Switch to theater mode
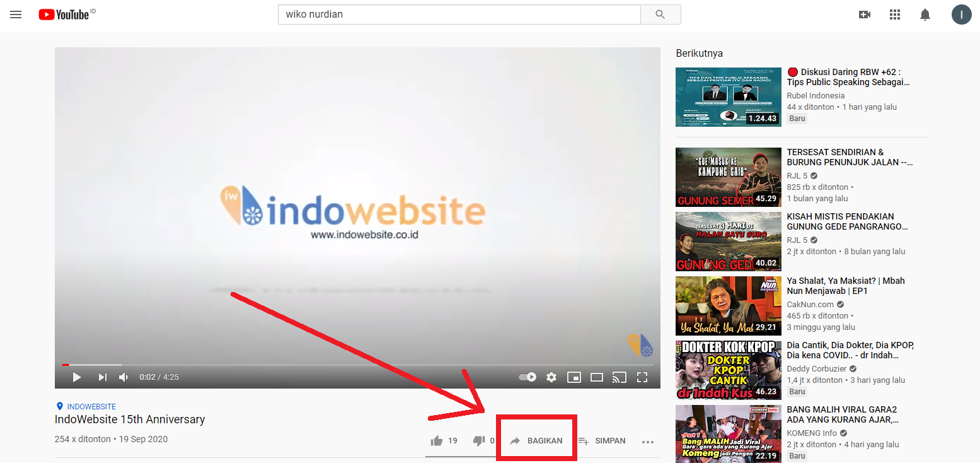The height and width of the screenshot is (463, 980). click(x=596, y=377)
